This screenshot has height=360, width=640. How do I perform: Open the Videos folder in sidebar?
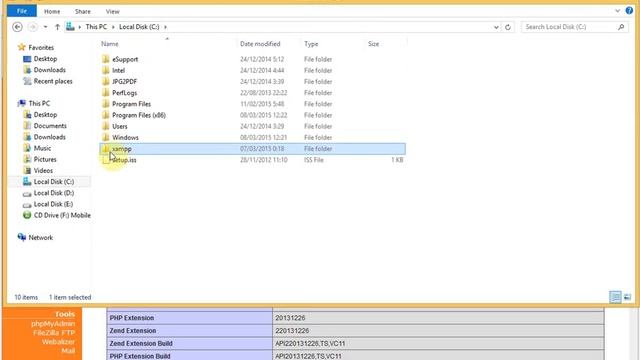pyautogui.click(x=43, y=171)
